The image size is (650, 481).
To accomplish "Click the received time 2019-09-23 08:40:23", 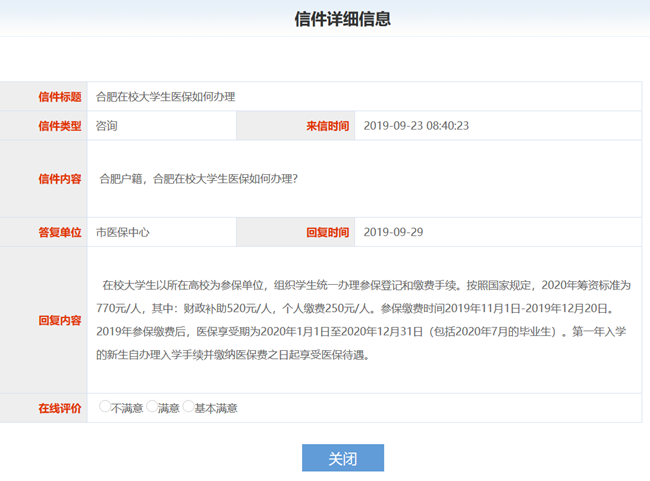I will click(x=416, y=126).
